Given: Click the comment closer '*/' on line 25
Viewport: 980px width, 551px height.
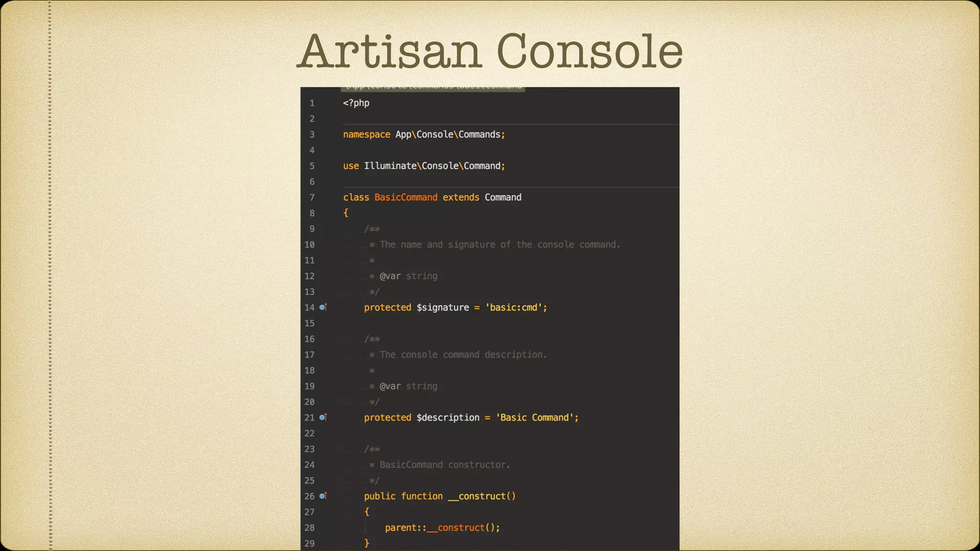Looking at the screenshot, I should (374, 480).
